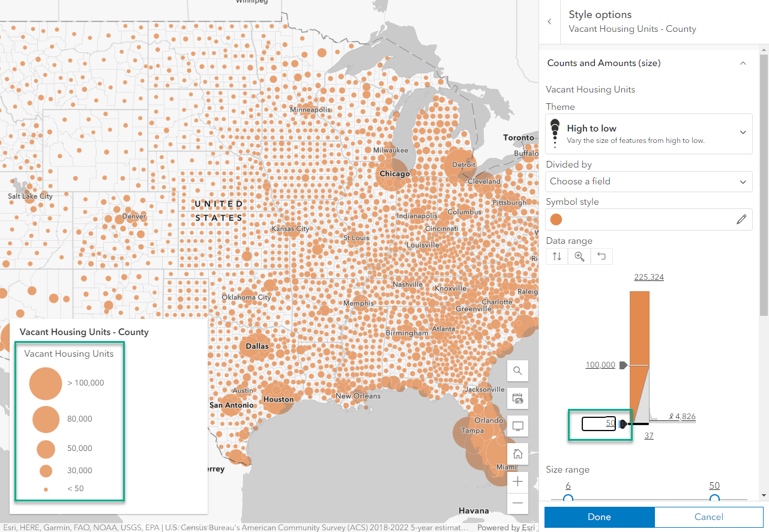The width and height of the screenshot is (769, 532).
Task: Click the Minneapolis label on the map
Action: tap(310, 110)
